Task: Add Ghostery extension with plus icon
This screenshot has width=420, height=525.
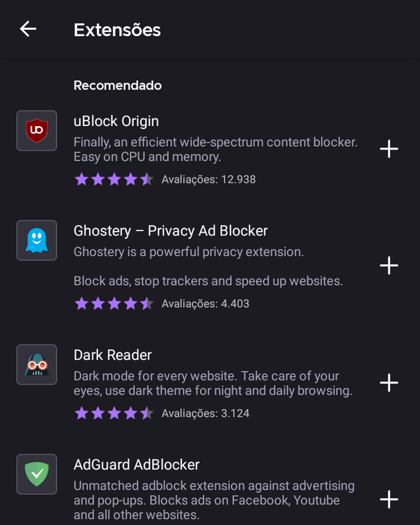Action: (x=389, y=265)
